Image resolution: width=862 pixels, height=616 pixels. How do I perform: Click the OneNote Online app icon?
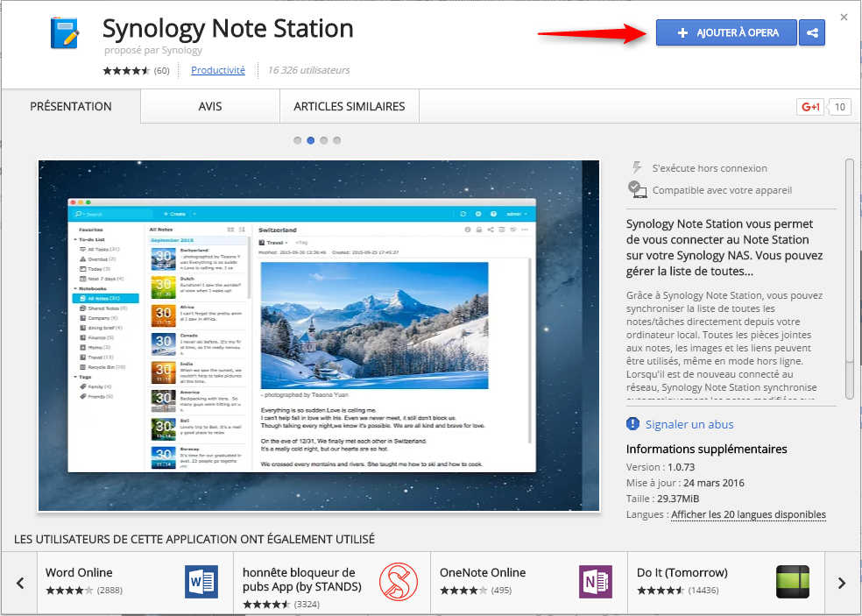597,582
